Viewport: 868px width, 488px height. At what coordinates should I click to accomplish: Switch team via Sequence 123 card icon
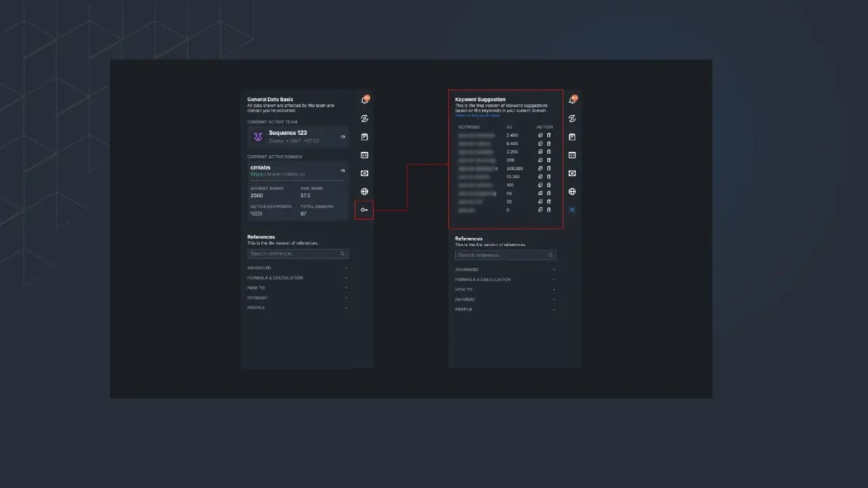342,137
